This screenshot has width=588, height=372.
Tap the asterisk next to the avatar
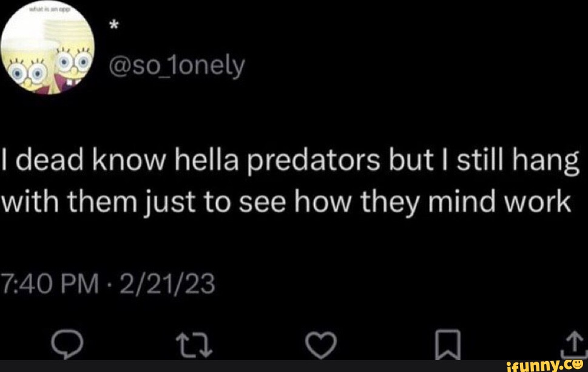pos(113,25)
